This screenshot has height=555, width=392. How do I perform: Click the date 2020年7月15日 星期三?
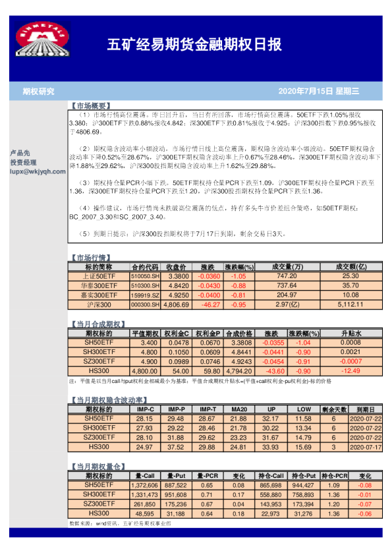[319, 92]
